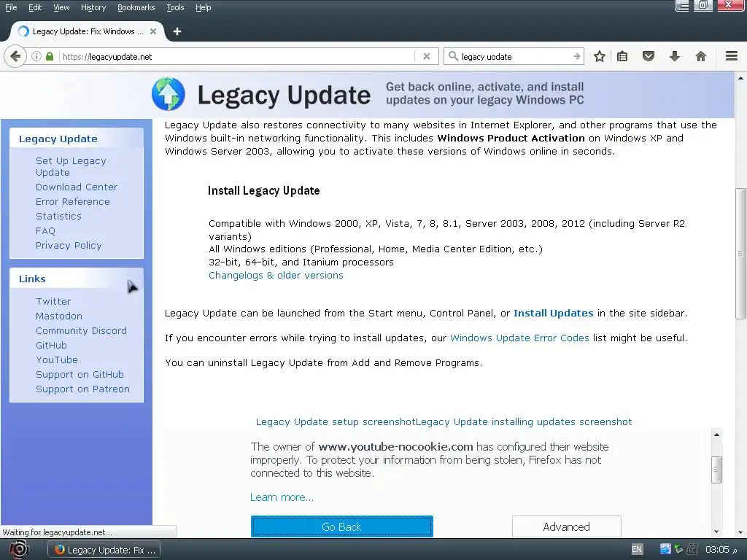
Task: Open Set Up Legacy Update sidebar link
Action: [x=71, y=167]
